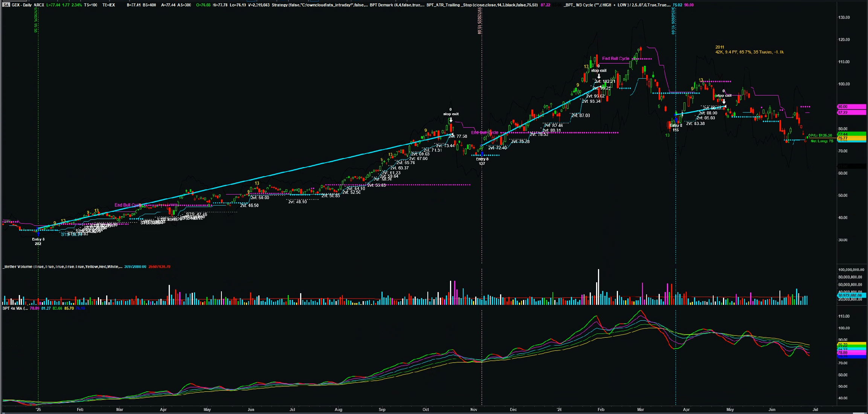Click the stop exit arrow above "2vt: 102.21"

tap(599, 76)
